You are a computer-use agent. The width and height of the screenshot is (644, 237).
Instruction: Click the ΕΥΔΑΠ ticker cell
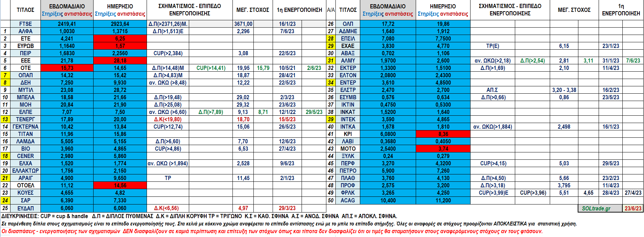(x=25, y=208)
